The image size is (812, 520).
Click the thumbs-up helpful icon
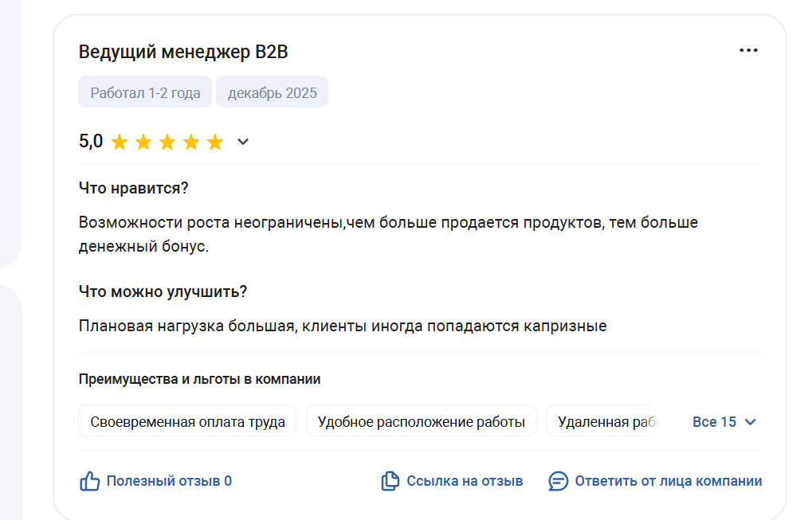pyautogui.click(x=89, y=481)
